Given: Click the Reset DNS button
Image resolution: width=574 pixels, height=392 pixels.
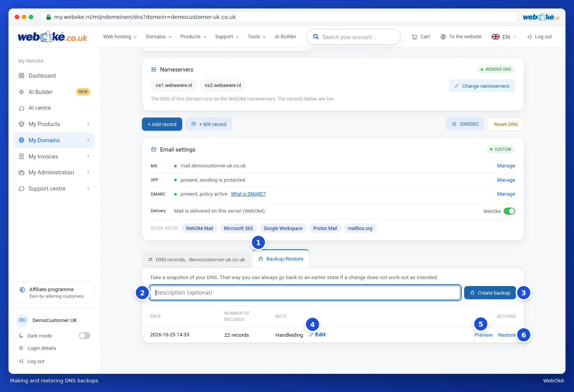Looking at the screenshot, I should 506,124.
